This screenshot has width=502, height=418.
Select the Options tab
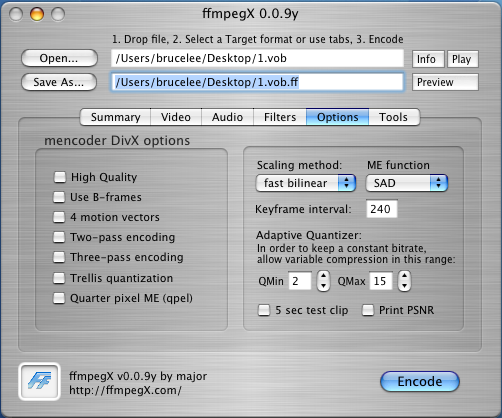point(337,117)
